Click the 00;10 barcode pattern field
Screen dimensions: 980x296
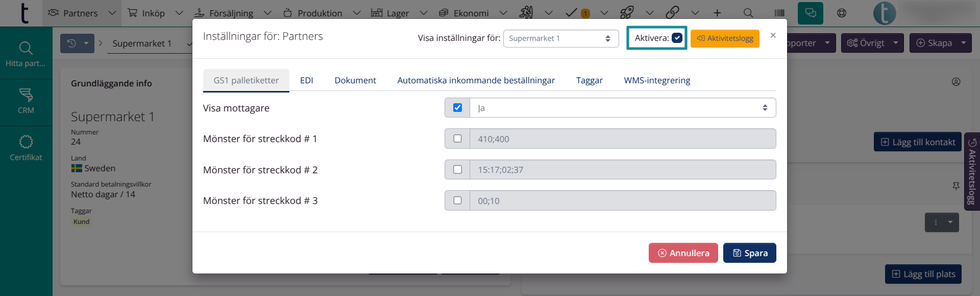click(x=623, y=200)
